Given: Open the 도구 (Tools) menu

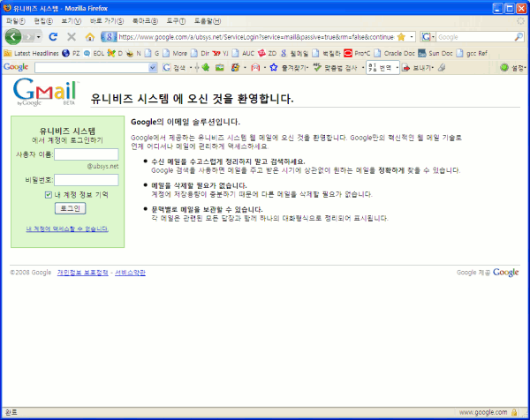Looking at the screenshot, I should pos(177,20).
